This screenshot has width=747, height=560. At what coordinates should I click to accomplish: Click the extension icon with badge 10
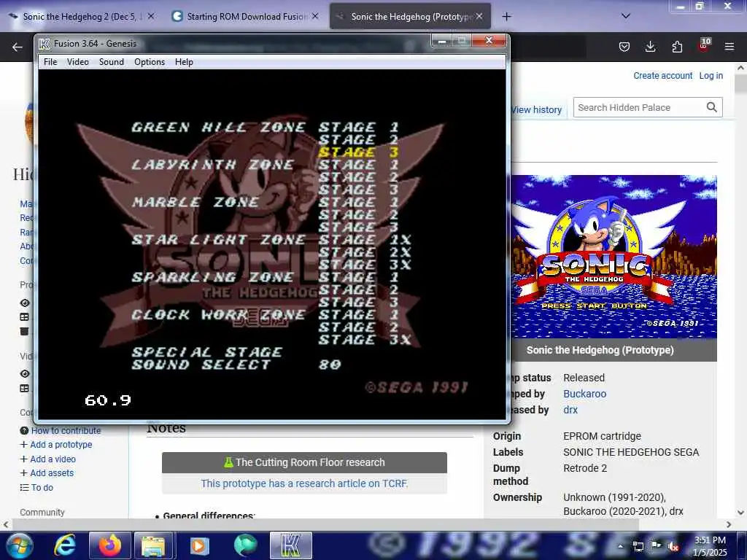[x=704, y=46]
